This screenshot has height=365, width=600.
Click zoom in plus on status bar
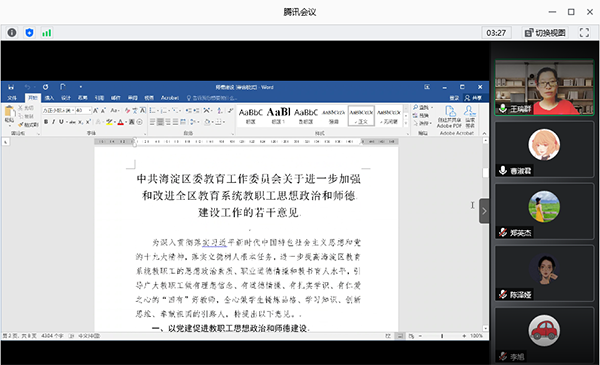(464, 336)
